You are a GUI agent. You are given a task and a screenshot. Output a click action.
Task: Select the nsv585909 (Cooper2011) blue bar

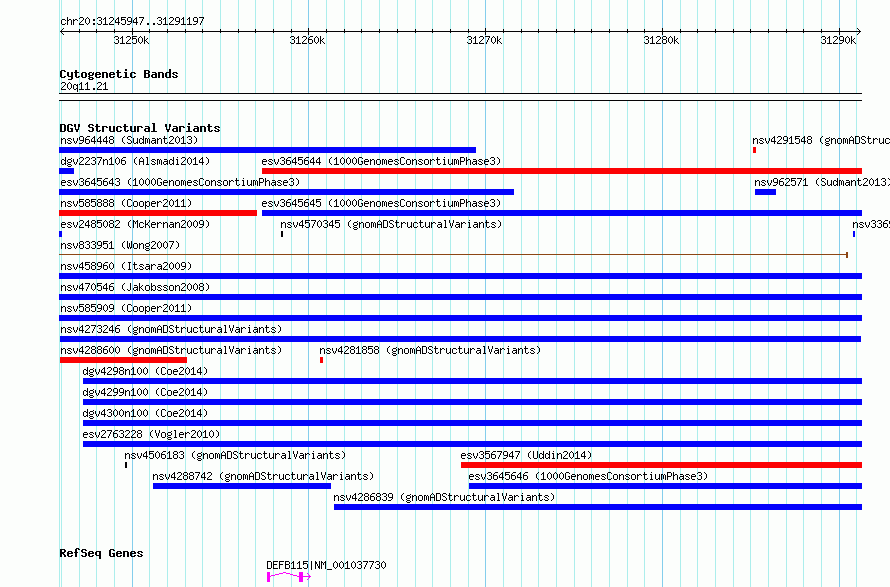tap(460, 318)
